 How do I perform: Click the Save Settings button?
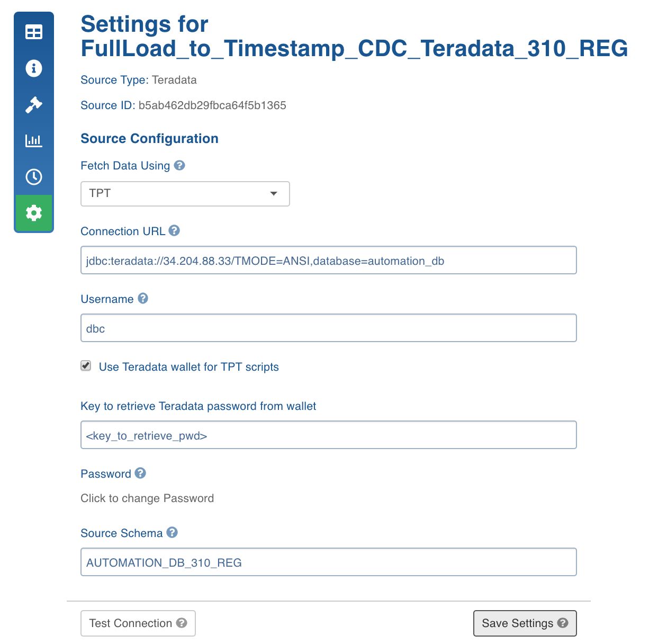[525, 623]
